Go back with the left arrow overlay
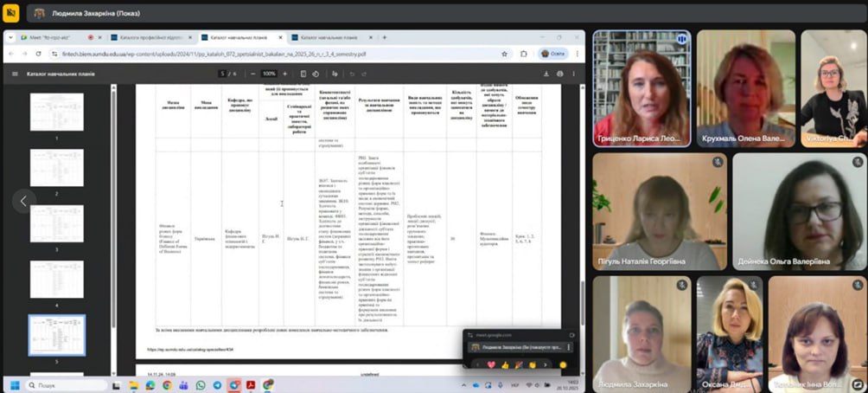This screenshot has width=868, height=393. coord(23,201)
